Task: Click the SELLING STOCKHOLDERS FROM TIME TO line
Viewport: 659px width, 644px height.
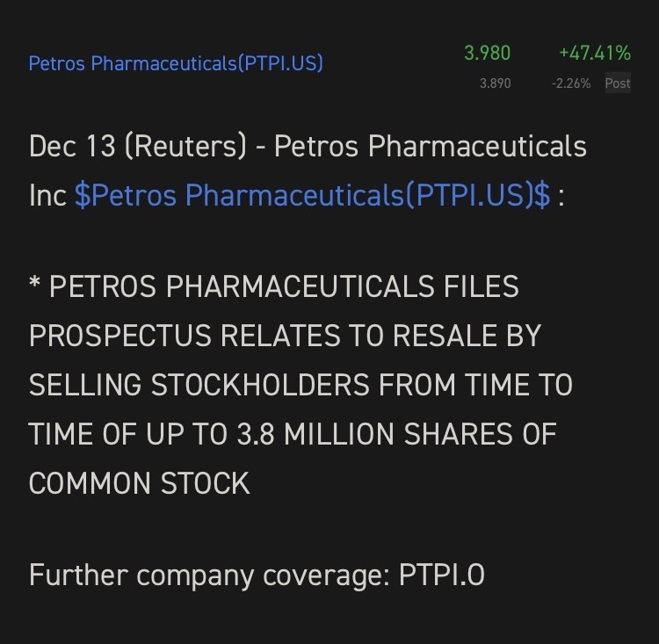Action: coord(301,385)
